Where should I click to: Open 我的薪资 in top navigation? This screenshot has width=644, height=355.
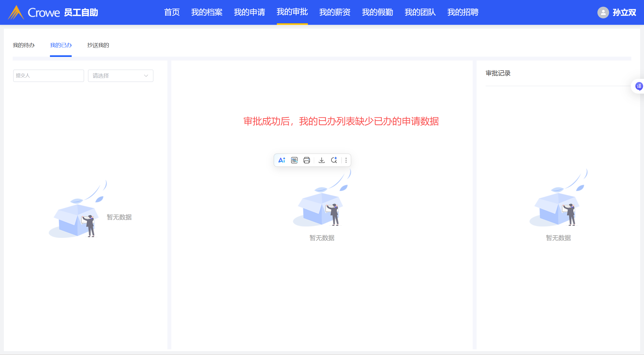click(x=335, y=12)
